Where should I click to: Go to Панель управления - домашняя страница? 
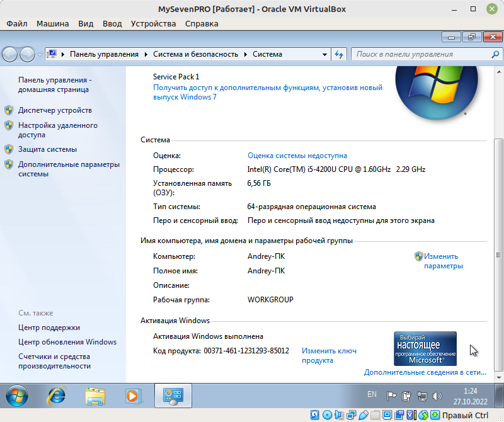(x=55, y=84)
